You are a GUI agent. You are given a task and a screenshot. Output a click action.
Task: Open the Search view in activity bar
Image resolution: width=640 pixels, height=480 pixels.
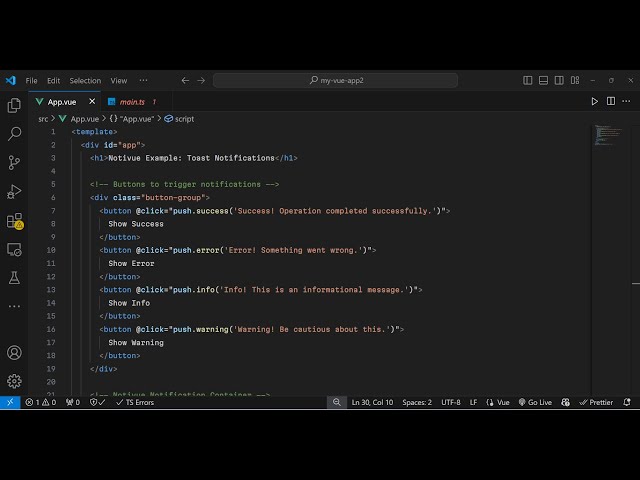pos(14,133)
